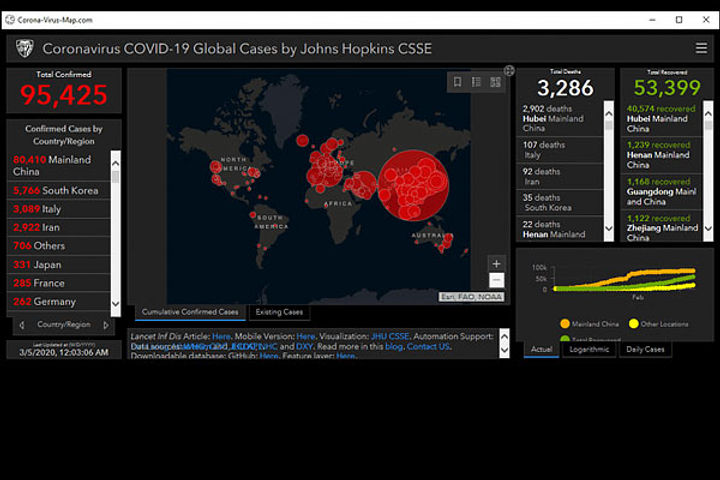Open the Lancet article Here link
This screenshot has width=720, height=480.
(221, 337)
